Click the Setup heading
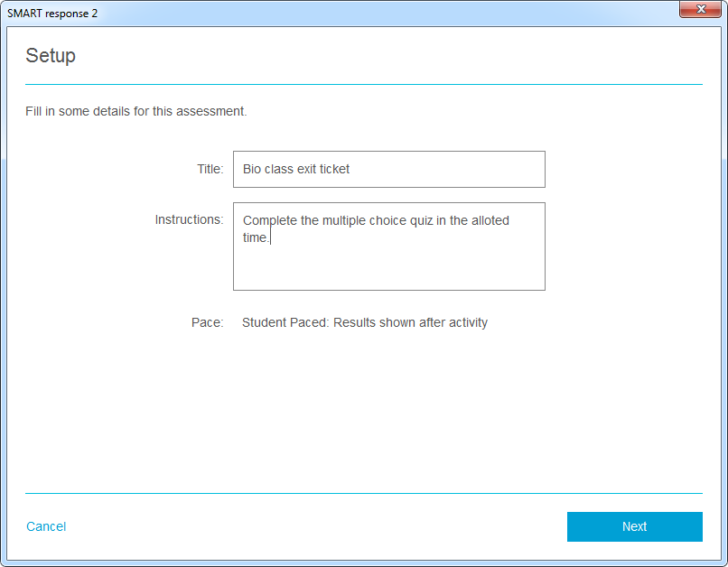Screen dimensions: 728x567 click(x=51, y=55)
